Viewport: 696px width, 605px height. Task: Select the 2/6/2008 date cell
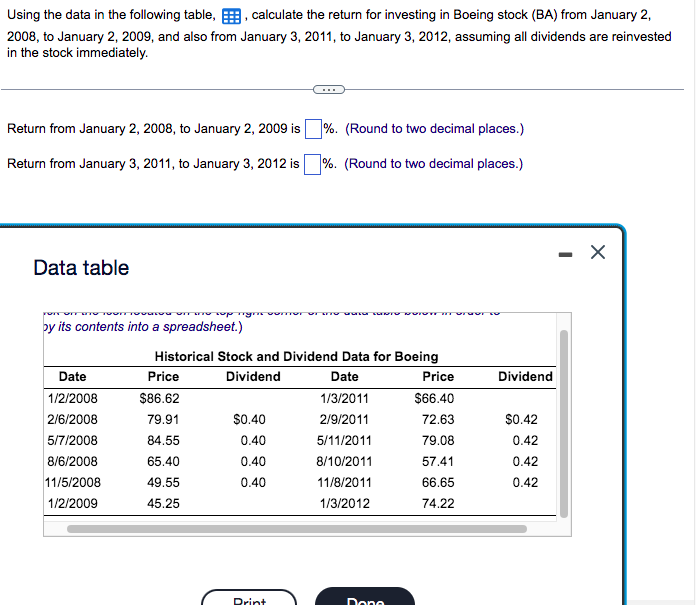(72, 419)
